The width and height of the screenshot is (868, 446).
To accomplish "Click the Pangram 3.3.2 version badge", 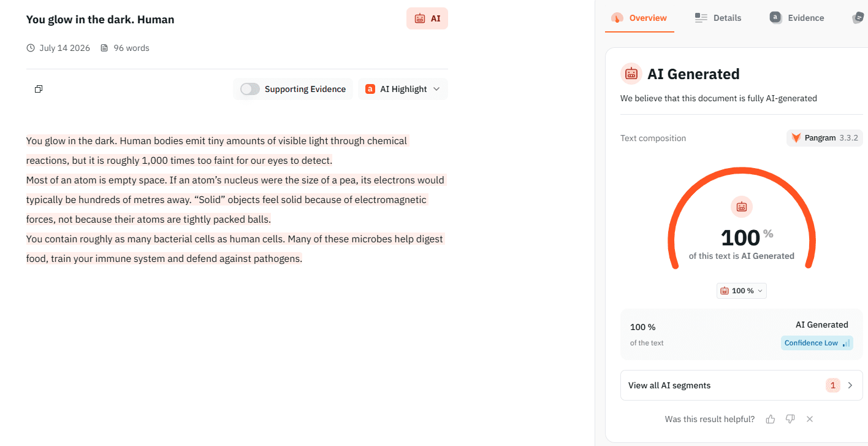I will click(x=824, y=138).
